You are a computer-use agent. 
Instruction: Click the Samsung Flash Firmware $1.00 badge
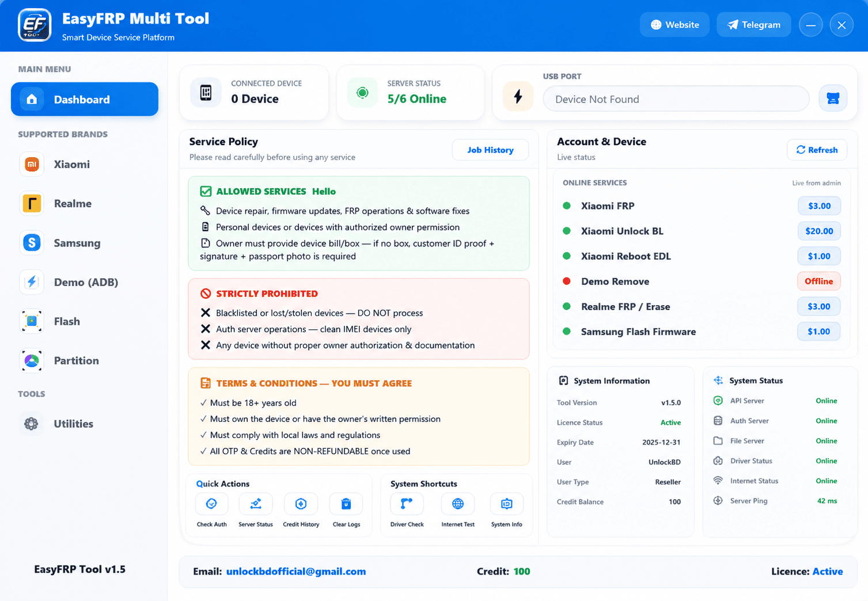[x=819, y=332]
